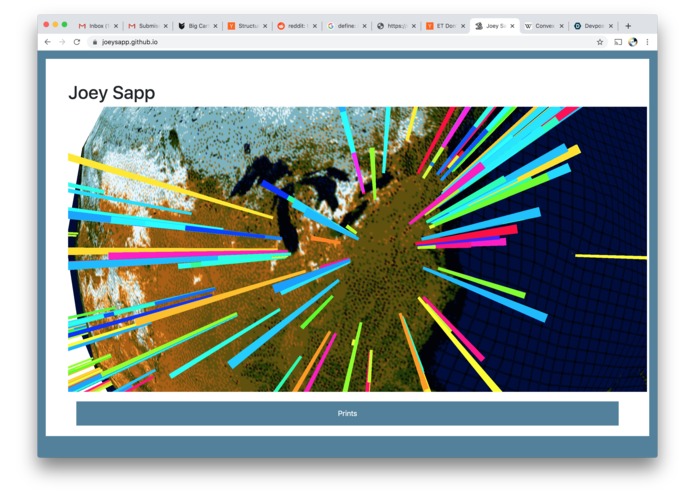Close the Google define tab
The width and height of the screenshot is (695, 494).
pyautogui.click(x=364, y=26)
